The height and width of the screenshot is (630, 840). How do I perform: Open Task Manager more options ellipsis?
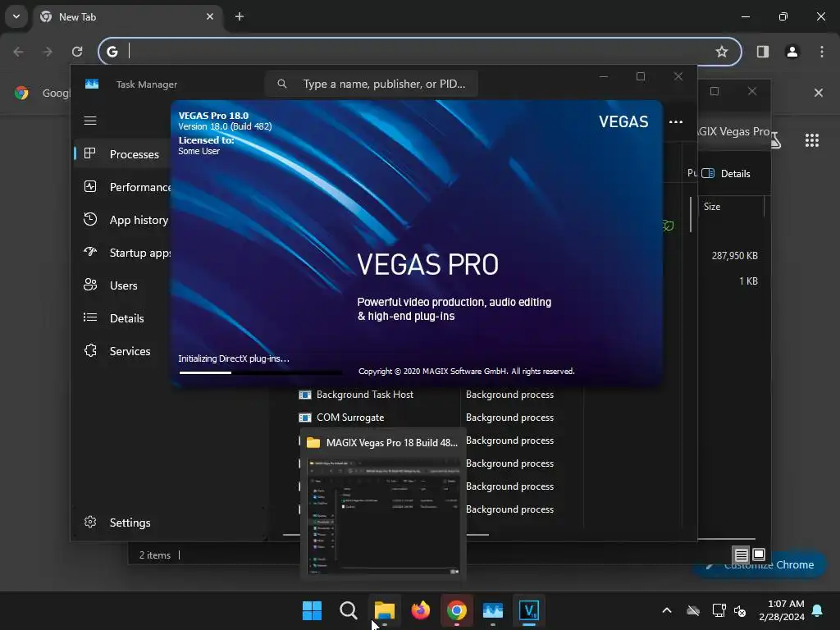676,122
